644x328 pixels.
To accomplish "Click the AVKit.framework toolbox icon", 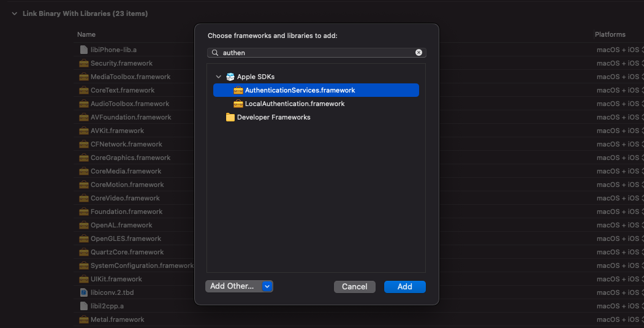I will [84, 131].
